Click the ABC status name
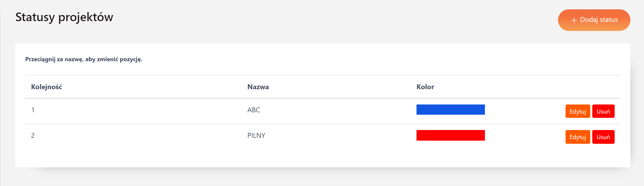644x186 pixels. (254, 110)
